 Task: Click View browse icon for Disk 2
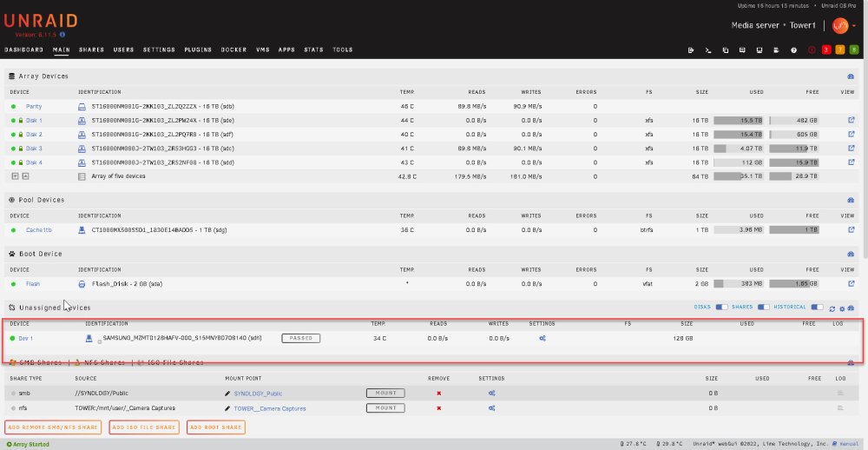pyautogui.click(x=851, y=134)
